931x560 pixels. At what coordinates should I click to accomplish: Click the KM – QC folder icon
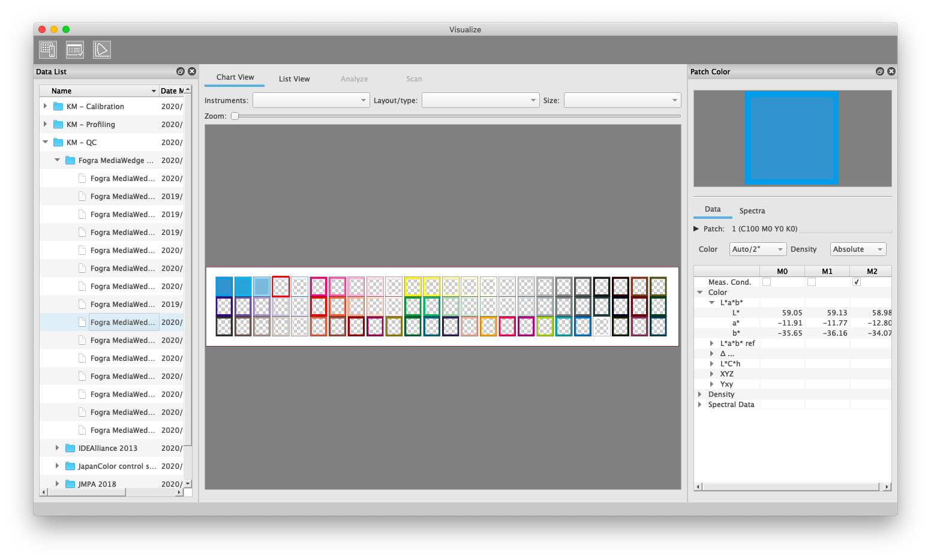[x=58, y=143]
